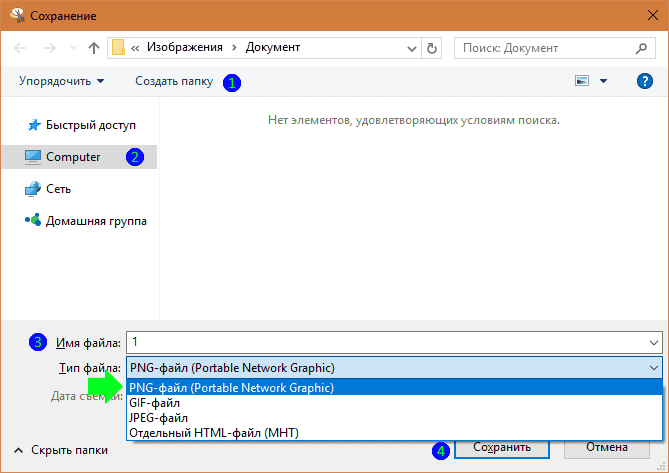Click the Snipping Tool title bar icon

(x=17, y=15)
